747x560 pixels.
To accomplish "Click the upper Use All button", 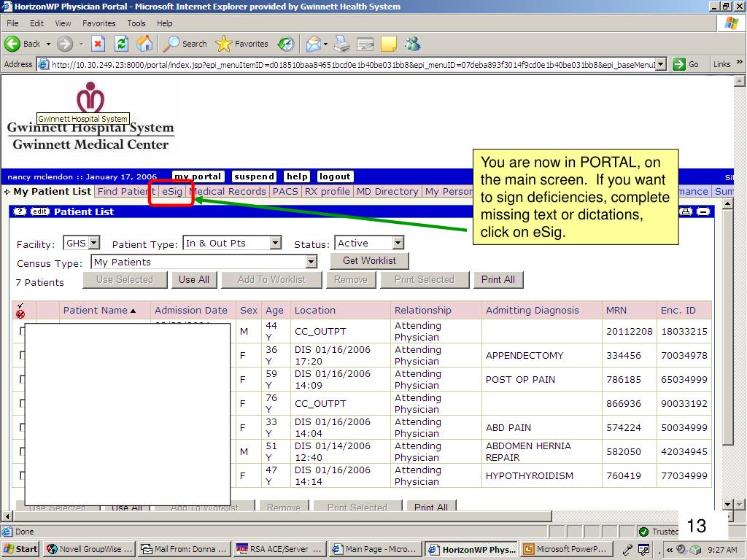I will pos(194,280).
